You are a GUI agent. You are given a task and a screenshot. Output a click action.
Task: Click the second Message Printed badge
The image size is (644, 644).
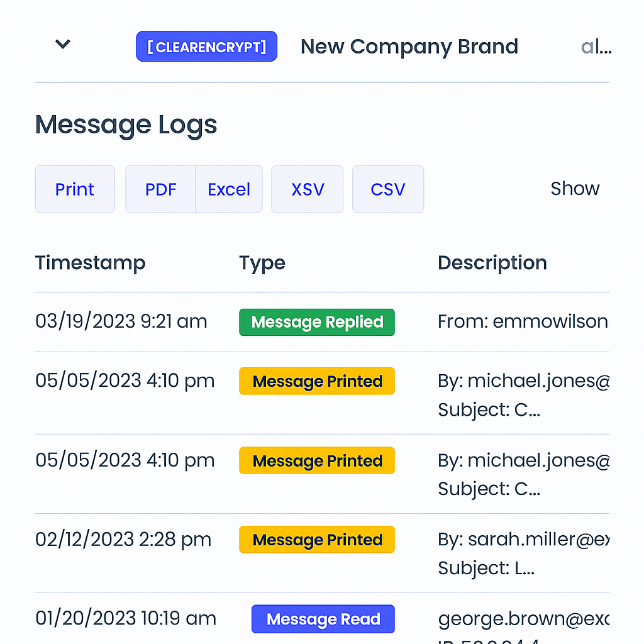click(x=316, y=460)
